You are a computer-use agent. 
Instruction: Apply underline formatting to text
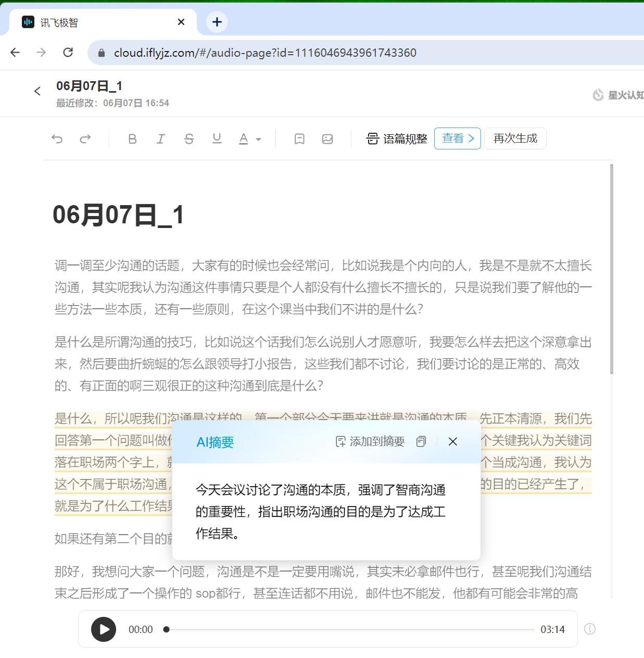217,138
